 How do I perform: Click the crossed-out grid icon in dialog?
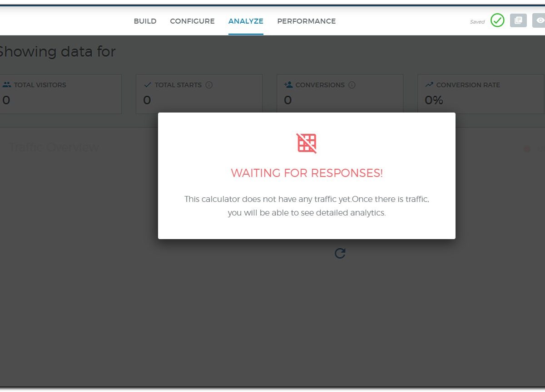coord(307,143)
